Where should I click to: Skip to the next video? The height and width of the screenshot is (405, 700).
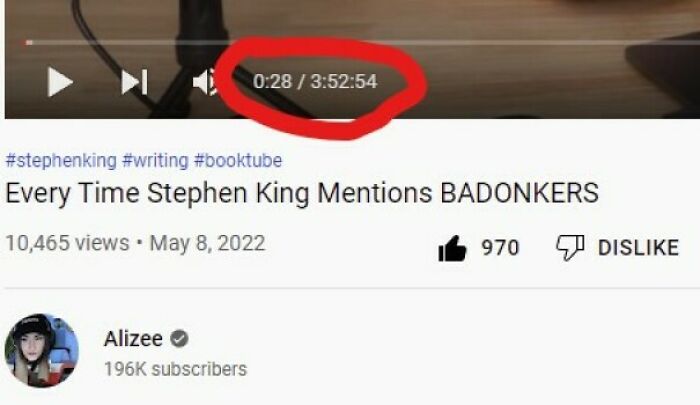click(134, 82)
